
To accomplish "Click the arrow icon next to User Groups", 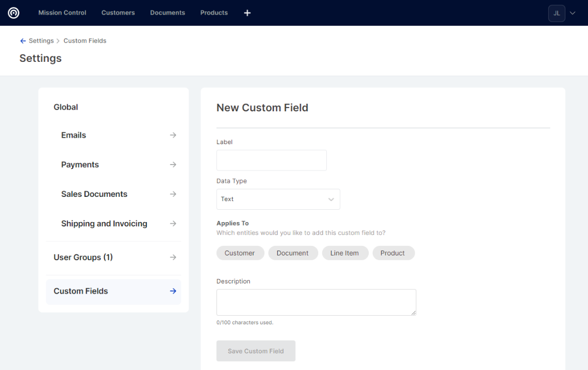I will coord(173,258).
